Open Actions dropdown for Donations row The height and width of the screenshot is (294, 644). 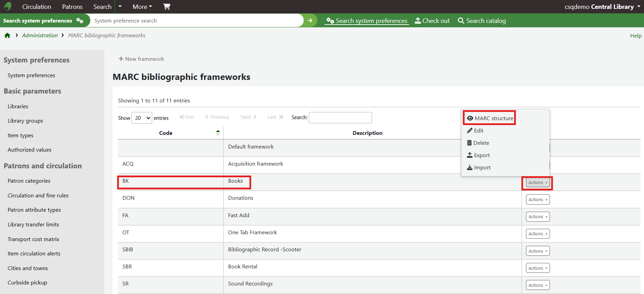[538, 199]
